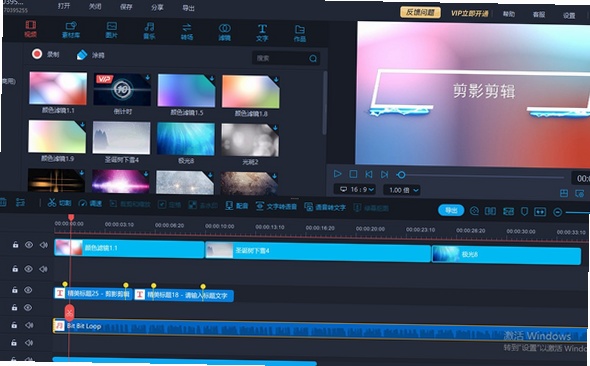590x366 pixels.
Task: Click the blue 导出 export button
Action: click(451, 210)
